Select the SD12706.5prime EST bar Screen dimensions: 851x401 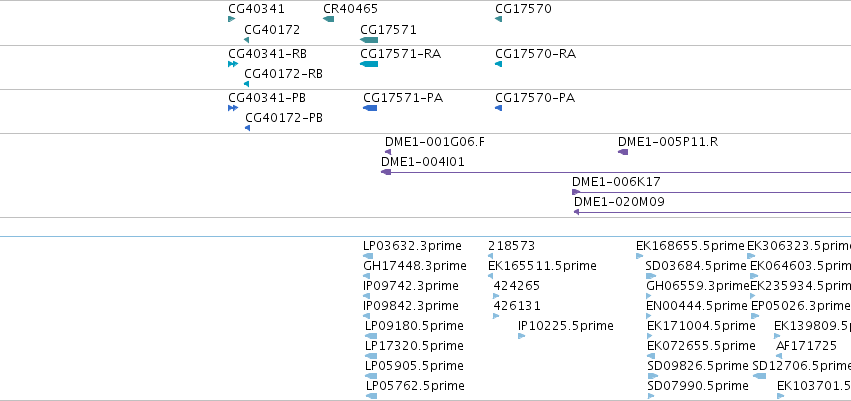[760, 376]
